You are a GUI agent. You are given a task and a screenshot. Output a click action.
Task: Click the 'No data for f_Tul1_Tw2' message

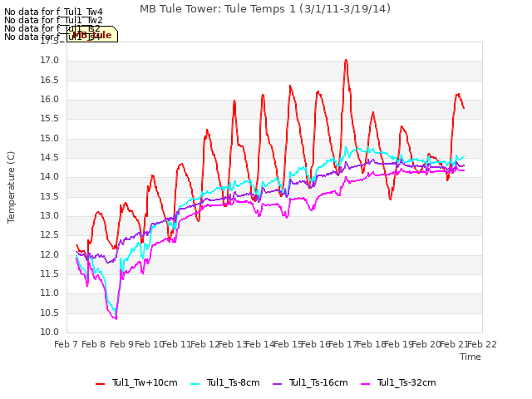[x=53, y=20]
